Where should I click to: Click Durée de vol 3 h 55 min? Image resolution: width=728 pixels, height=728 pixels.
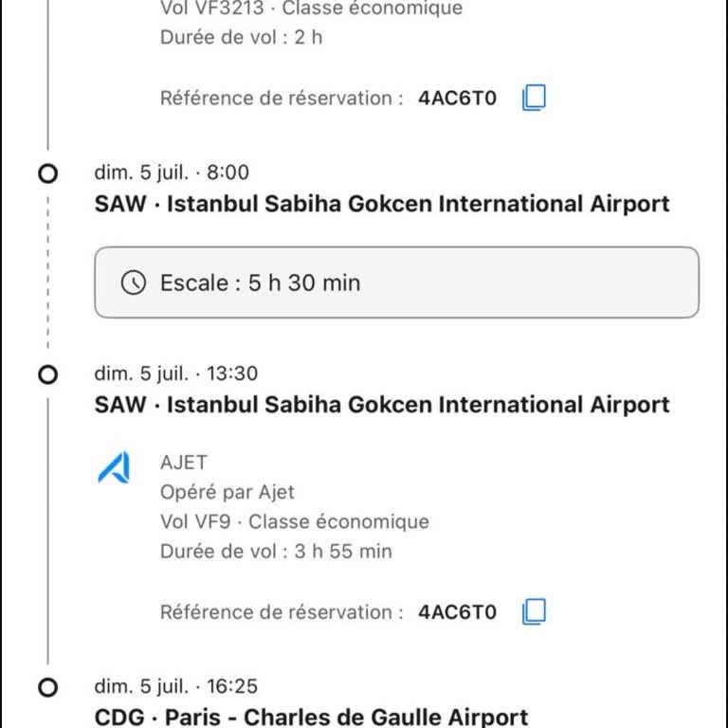point(276,551)
